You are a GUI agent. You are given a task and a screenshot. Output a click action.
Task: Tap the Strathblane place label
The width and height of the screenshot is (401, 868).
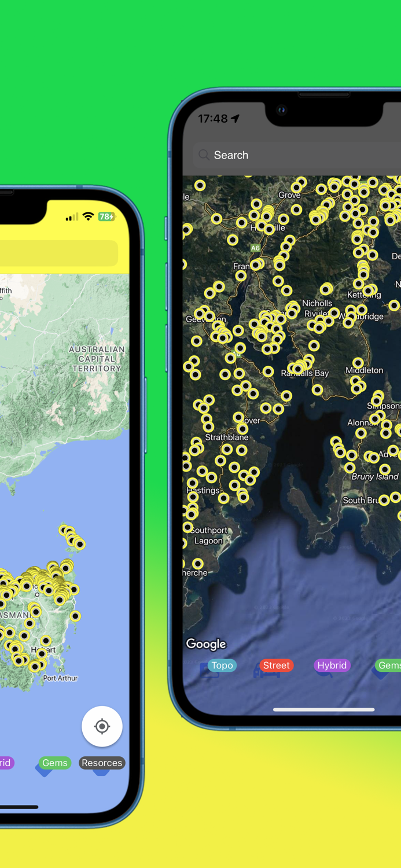point(227,437)
